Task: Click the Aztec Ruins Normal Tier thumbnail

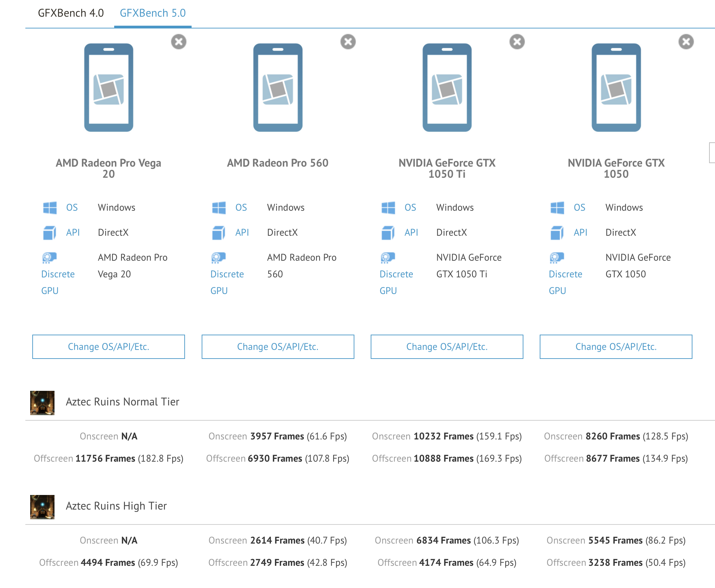Action: [x=42, y=403]
